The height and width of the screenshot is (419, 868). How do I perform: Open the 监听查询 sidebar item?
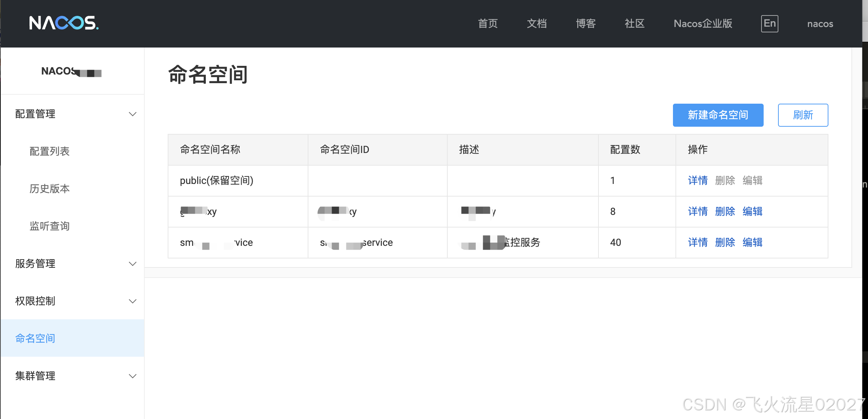(50, 226)
